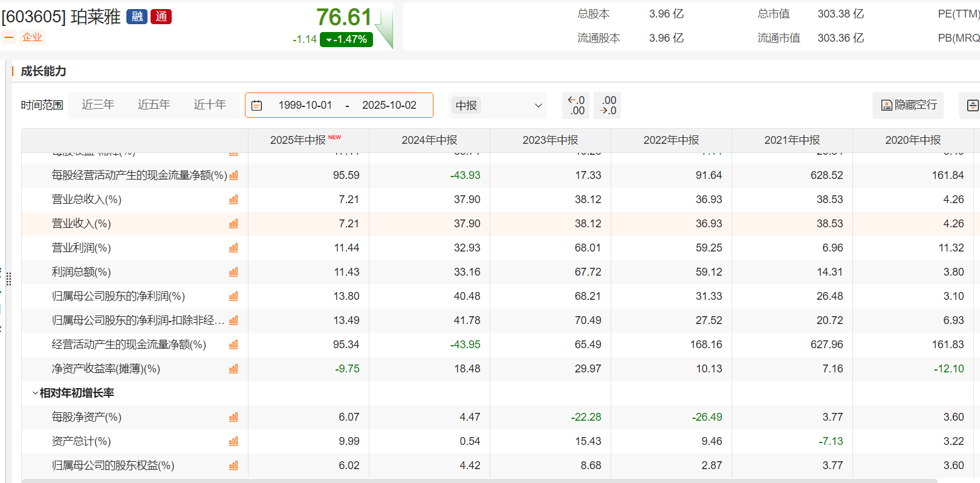This screenshot has height=483, width=980.
Task: Click the 2025年中报 column header
Action: [308, 140]
